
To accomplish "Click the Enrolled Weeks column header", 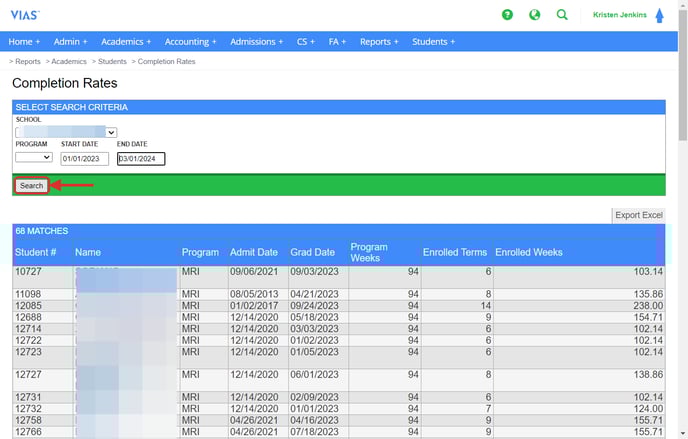I will 529,253.
